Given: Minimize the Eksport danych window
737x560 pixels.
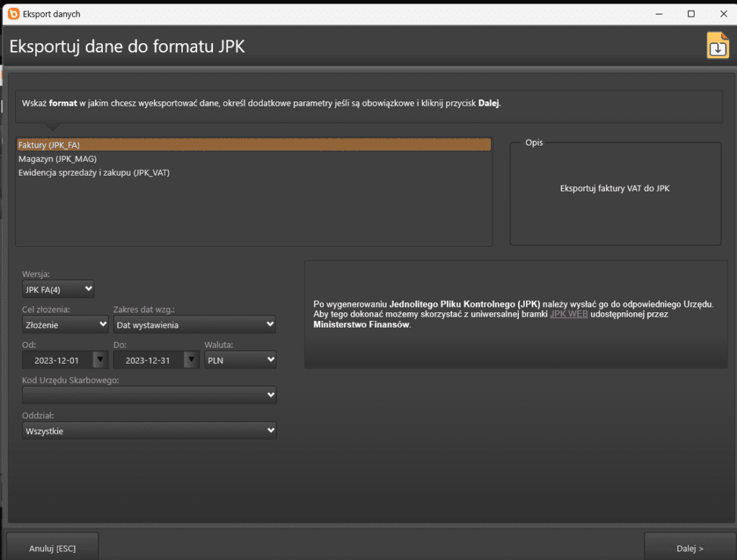Looking at the screenshot, I should point(658,14).
